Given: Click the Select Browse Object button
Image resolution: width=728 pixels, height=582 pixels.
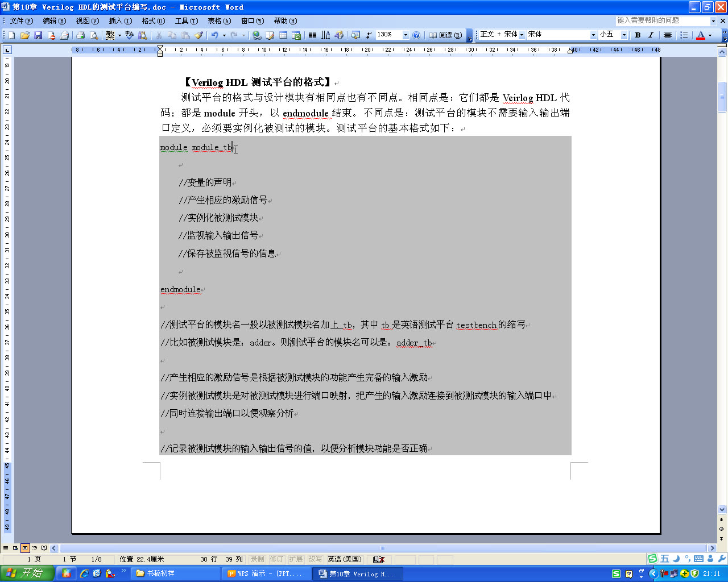Looking at the screenshot, I should coord(722,529).
